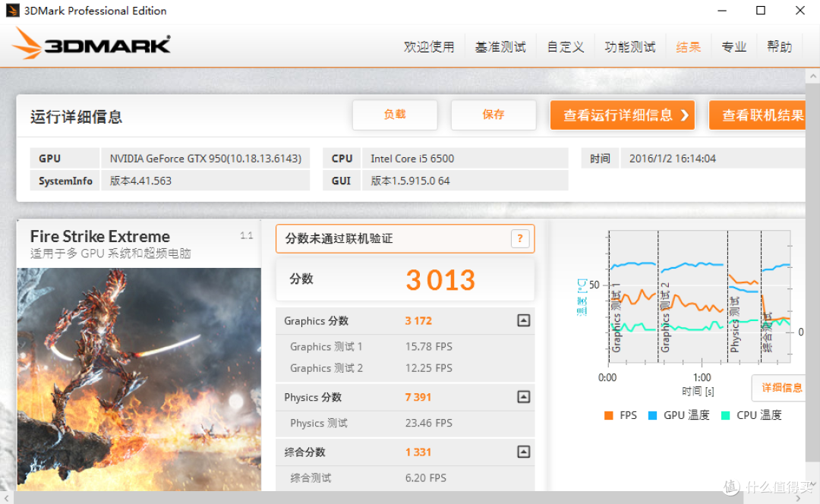
Task: Click the vertical scrollbar up arrow
Action: [x=812, y=77]
